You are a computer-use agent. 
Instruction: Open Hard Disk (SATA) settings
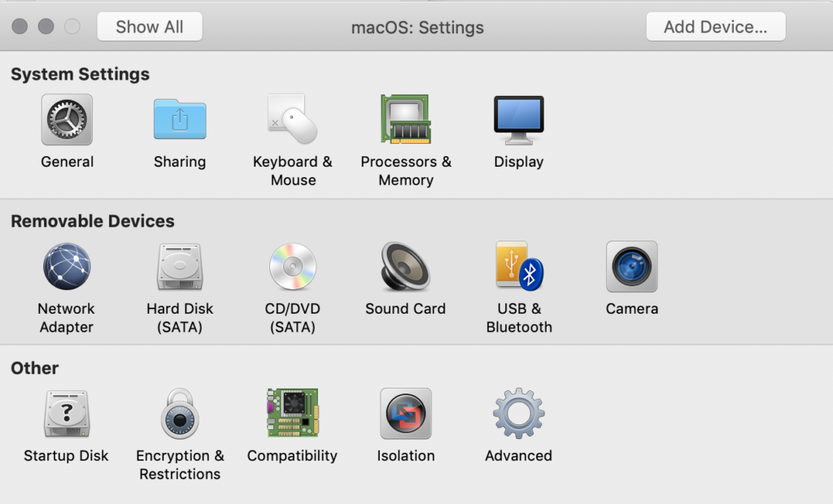pyautogui.click(x=180, y=267)
